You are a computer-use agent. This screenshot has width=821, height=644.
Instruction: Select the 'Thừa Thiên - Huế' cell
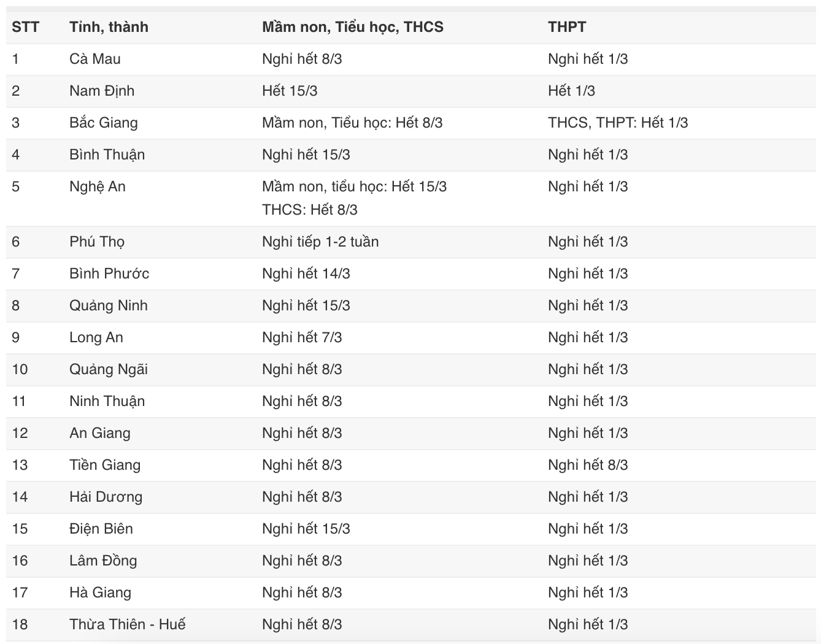127,624
